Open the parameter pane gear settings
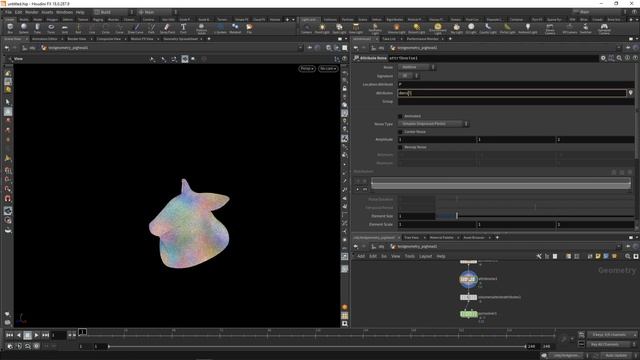Viewport: 640px width, 360px height. tap(603, 58)
